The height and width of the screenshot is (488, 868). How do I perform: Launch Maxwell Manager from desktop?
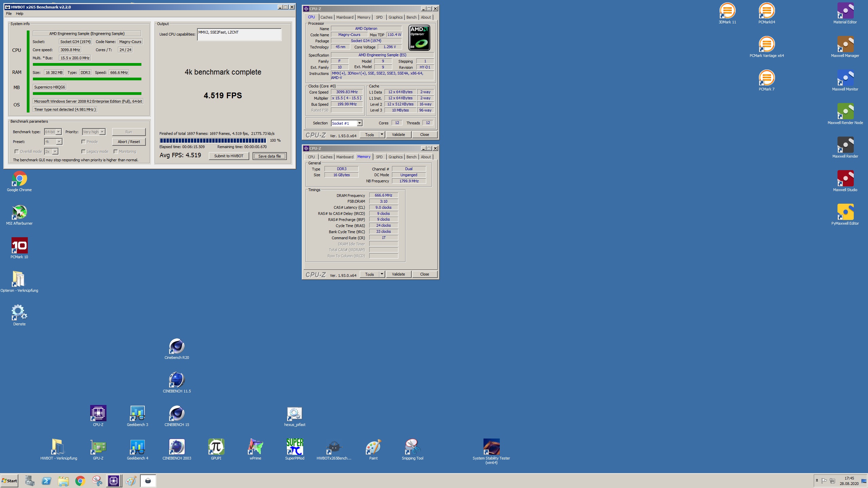(x=845, y=47)
